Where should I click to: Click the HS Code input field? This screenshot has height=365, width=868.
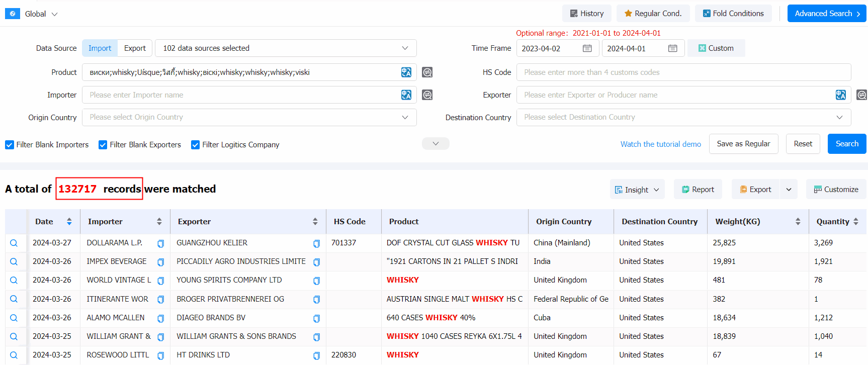[x=683, y=72]
